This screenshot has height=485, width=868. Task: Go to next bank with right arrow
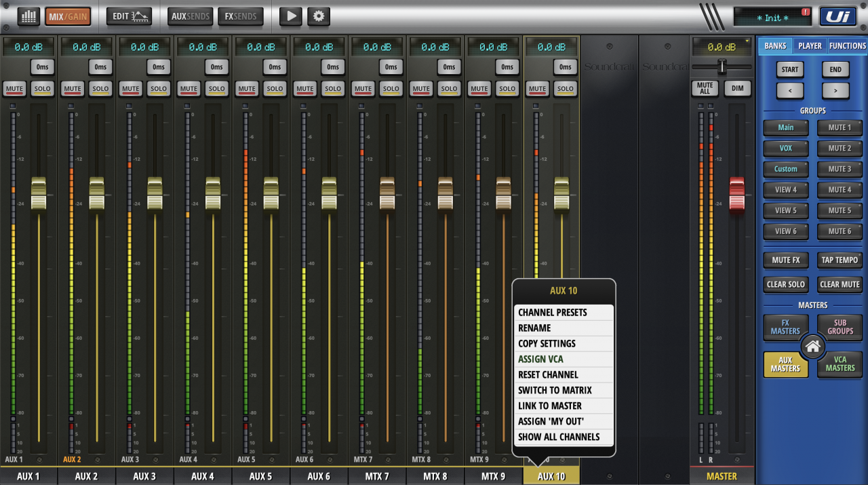[835, 91]
